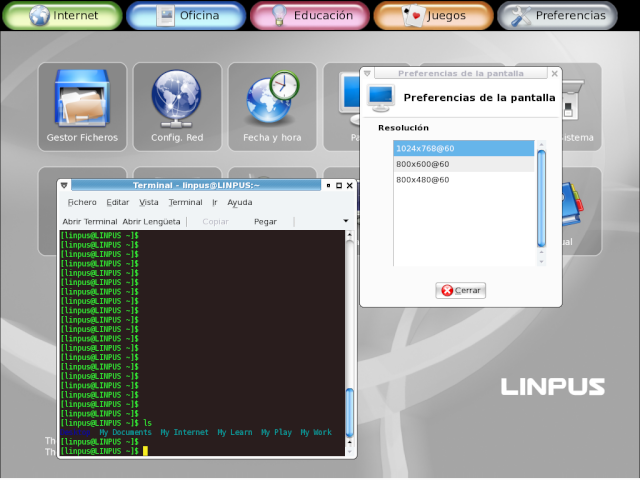The height and width of the screenshot is (480, 640).
Task: Click 'Desktop' in terminal output
Action: pos(75,432)
